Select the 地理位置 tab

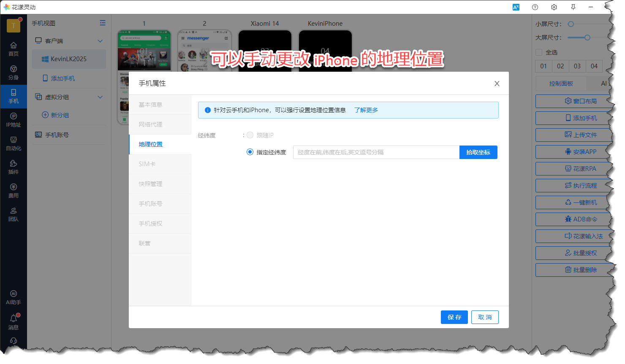[160, 144]
